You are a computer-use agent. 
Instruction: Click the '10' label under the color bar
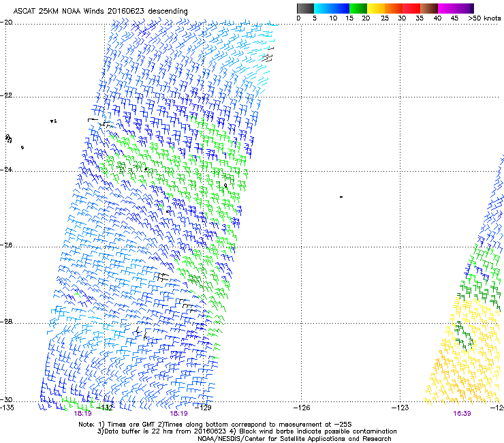pos(333,18)
